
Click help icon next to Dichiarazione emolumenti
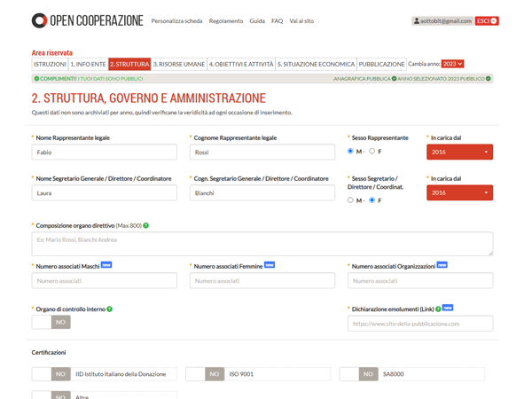point(438,309)
